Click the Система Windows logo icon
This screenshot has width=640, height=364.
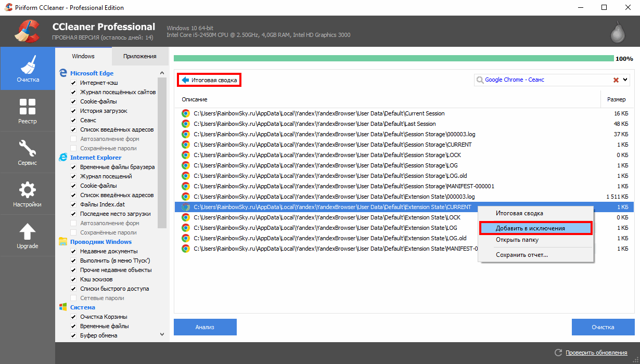tap(63, 307)
